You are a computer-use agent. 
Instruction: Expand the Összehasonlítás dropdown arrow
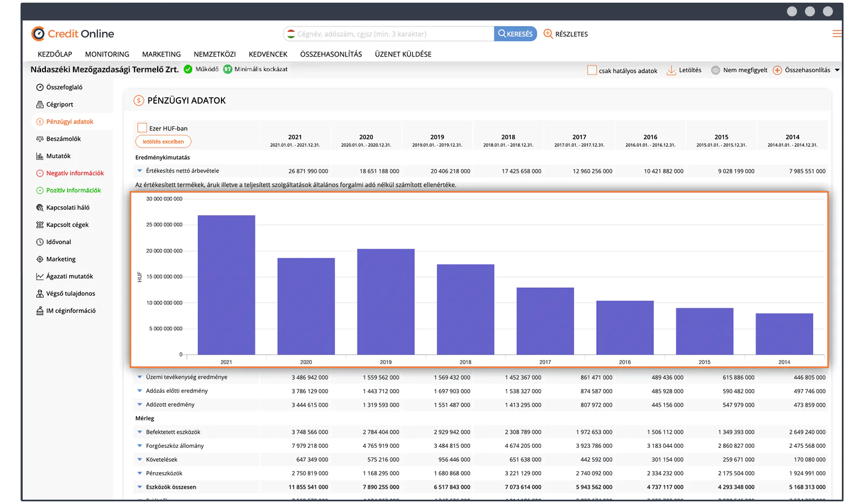[x=837, y=70]
